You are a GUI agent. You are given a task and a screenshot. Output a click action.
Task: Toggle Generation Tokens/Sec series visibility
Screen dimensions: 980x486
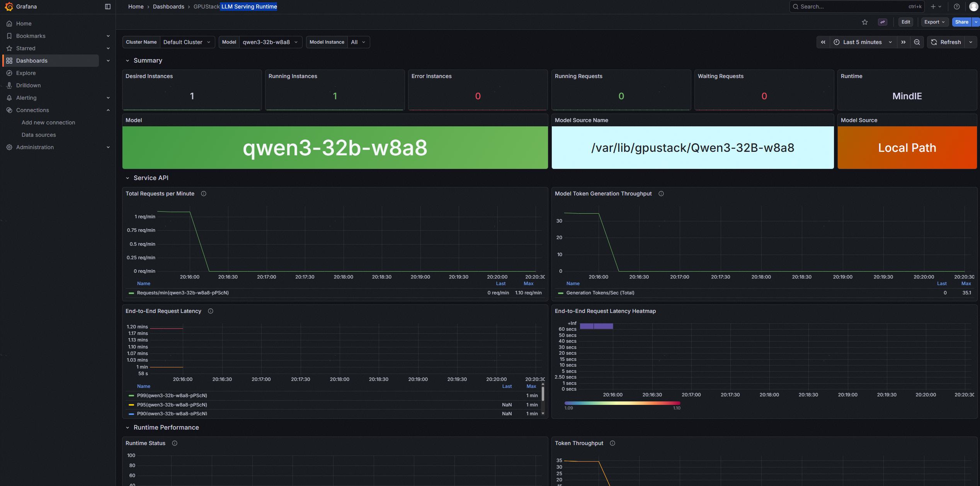600,293
